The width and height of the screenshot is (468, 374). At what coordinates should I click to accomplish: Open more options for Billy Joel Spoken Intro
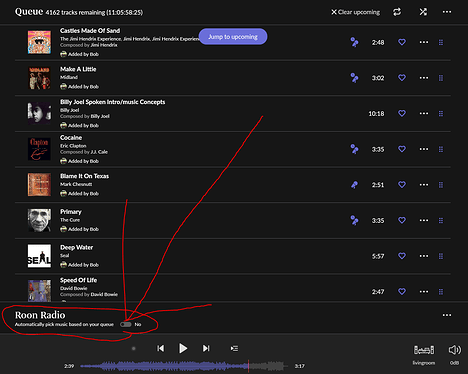click(424, 113)
